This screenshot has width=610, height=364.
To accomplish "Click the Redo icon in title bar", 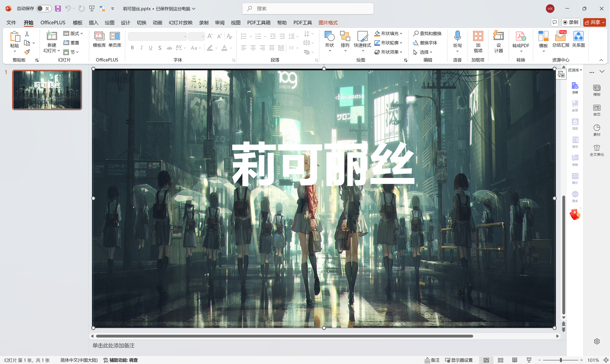I will tap(82, 9).
